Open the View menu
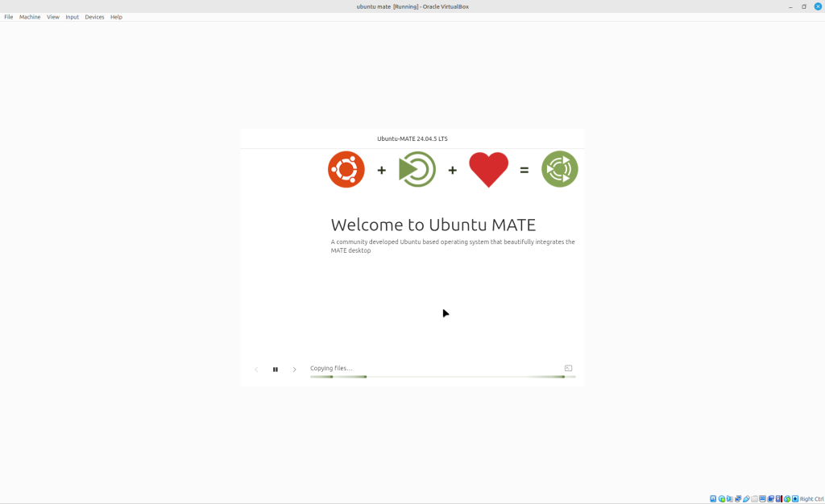Viewport: 825px width, 504px height. point(53,17)
